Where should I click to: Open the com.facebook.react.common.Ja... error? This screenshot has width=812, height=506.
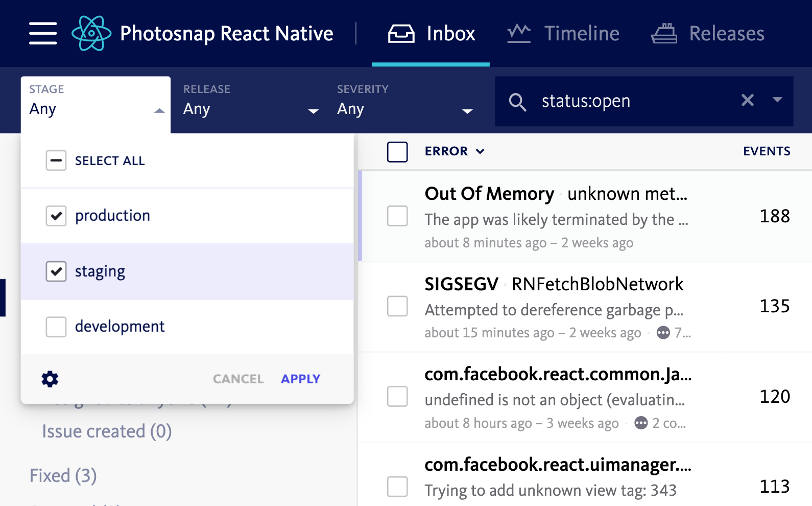[558, 374]
